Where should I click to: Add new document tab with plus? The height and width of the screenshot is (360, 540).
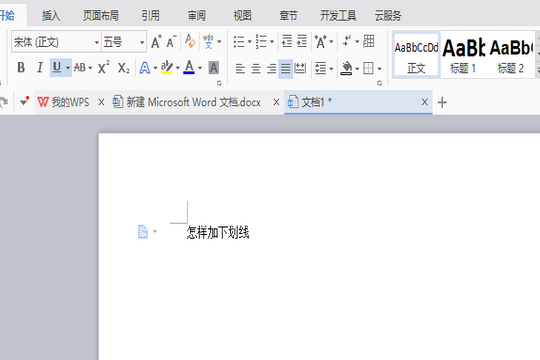(442, 102)
